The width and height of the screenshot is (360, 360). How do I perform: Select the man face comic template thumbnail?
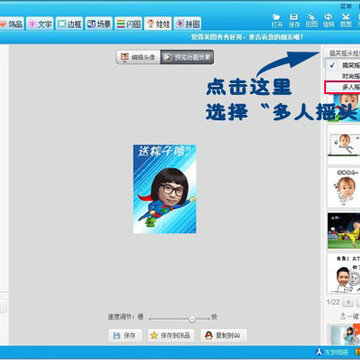coord(344,274)
